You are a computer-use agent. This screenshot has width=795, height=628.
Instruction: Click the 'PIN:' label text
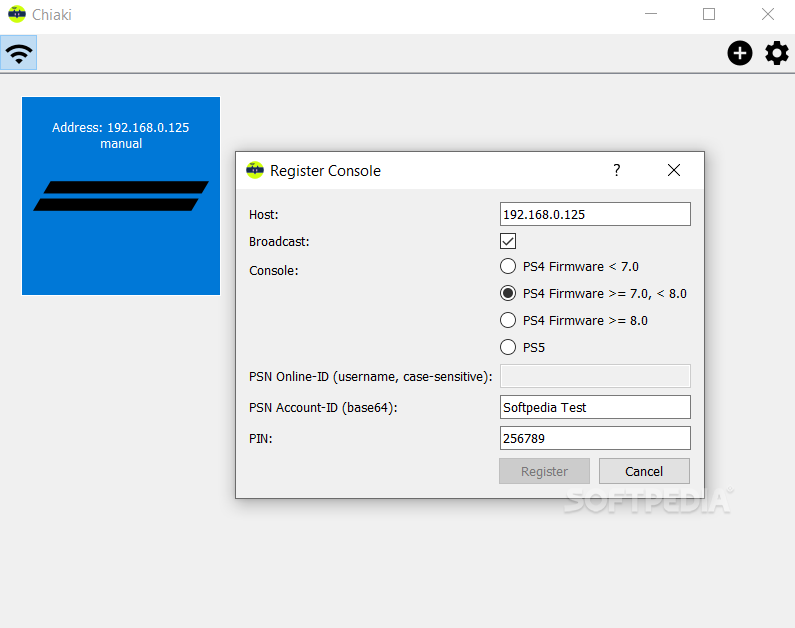tap(261, 438)
